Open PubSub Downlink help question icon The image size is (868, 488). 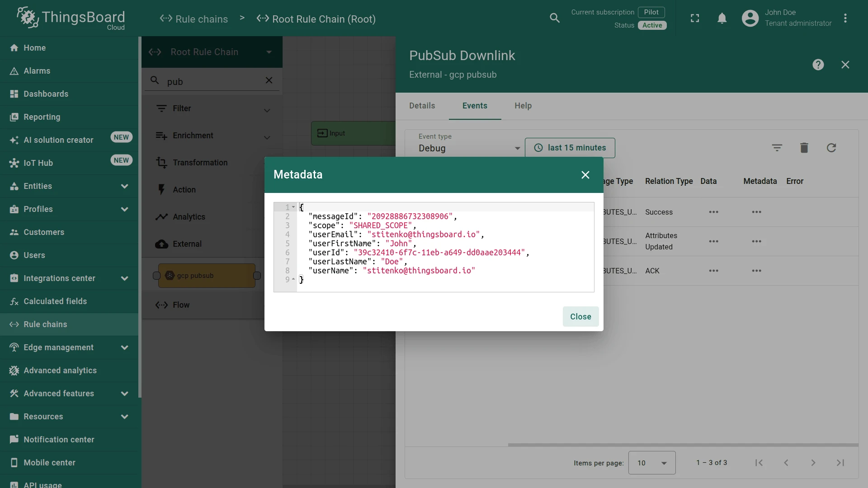(x=818, y=65)
